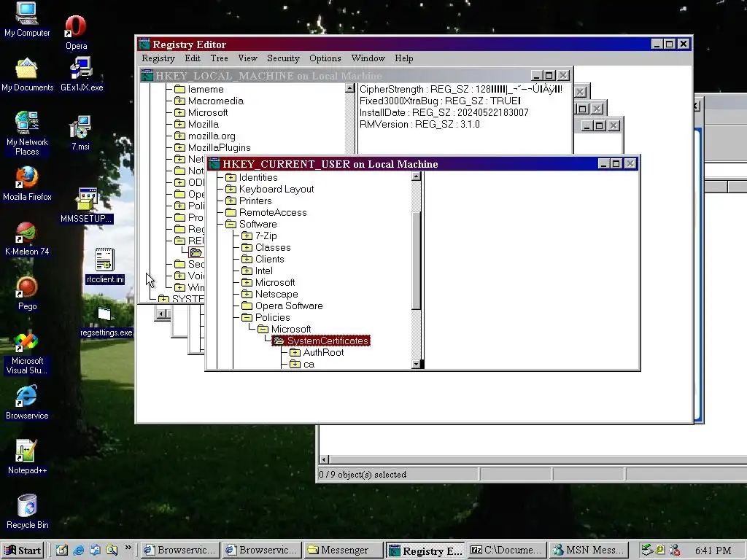The image size is (747, 560).
Task: Click the Start button
Action: pyautogui.click(x=23, y=550)
